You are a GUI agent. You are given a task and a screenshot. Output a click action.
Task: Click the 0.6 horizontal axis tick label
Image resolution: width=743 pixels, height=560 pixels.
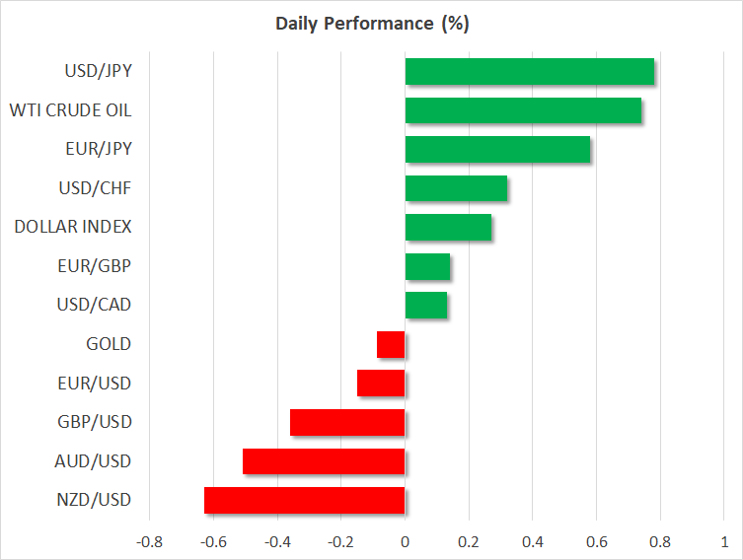tap(596, 541)
